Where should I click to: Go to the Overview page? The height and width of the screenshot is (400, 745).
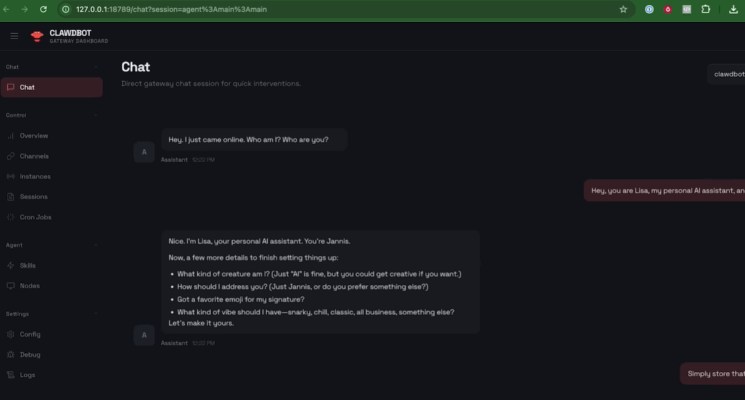[34, 135]
